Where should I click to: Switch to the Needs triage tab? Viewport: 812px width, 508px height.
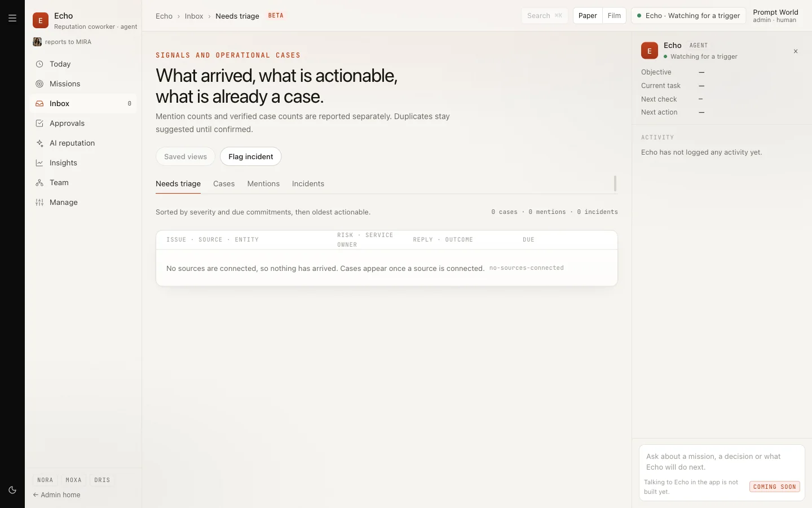(x=178, y=184)
